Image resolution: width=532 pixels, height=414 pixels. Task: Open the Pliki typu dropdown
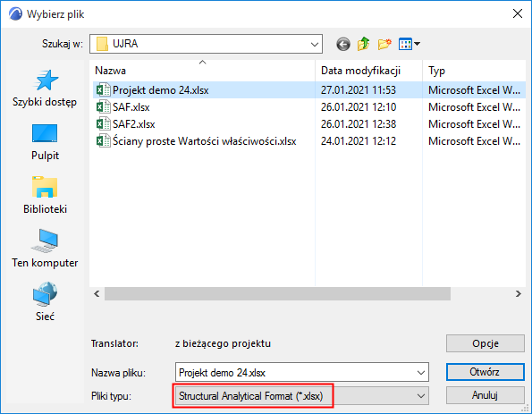[x=302, y=396]
